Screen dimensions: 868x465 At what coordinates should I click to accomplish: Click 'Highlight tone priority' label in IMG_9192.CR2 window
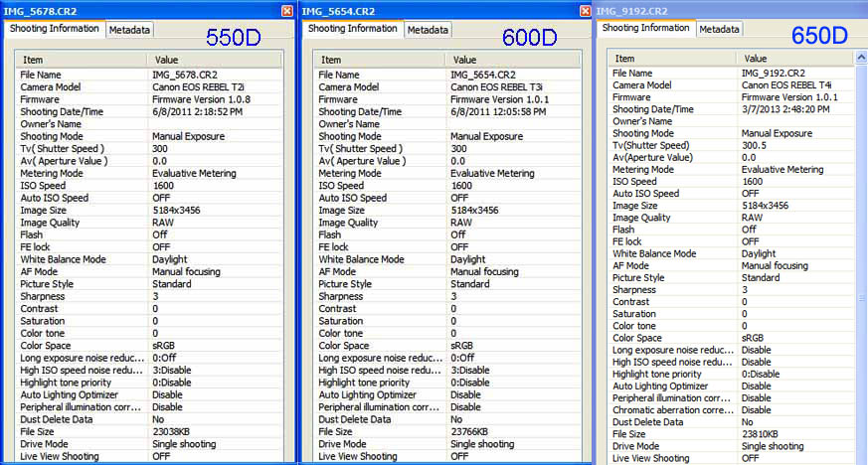pyautogui.click(x=657, y=375)
